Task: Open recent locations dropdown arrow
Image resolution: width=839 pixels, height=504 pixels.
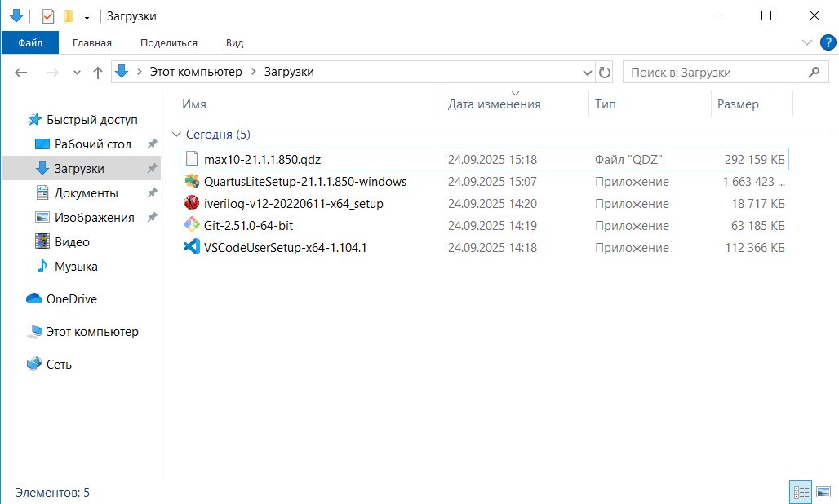Action: tap(77, 72)
